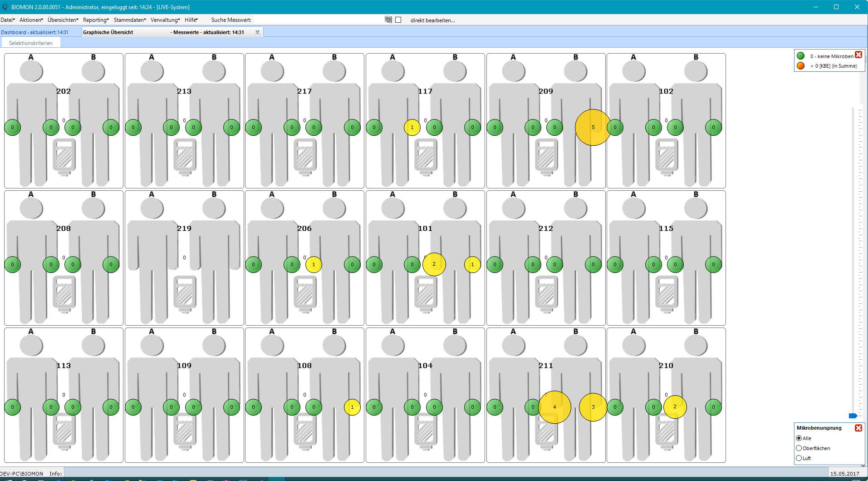868x481 pixels.
Task: Click the date 15.05.2017 in status bar
Action: click(844, 473)
